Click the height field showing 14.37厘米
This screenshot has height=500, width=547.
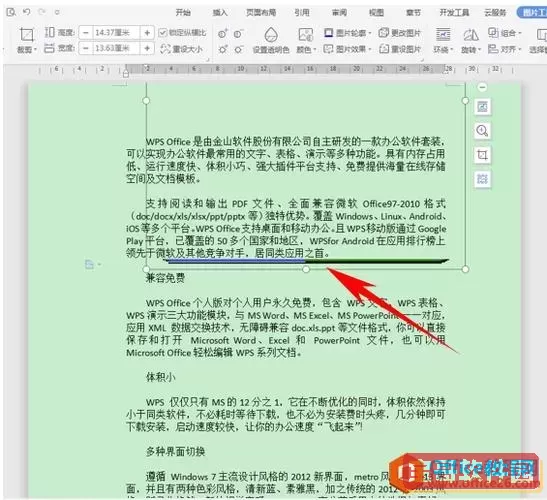click(x=116, y=33)
